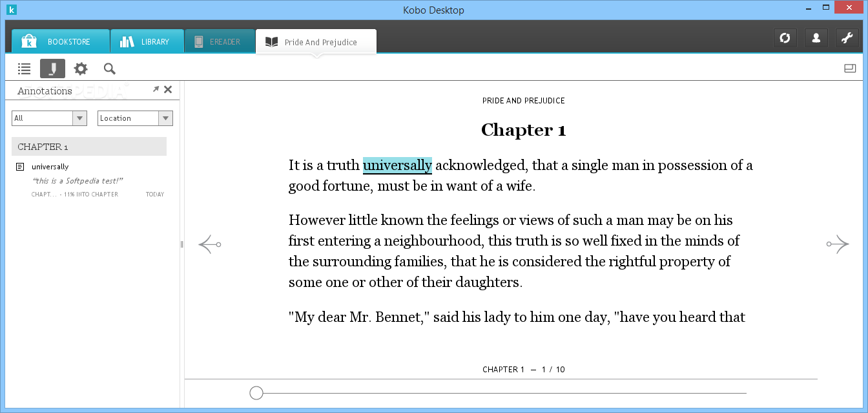Switch to the Library tab
Screen dimensions: 868x413
pyautogui.click(x=147, y=41)
